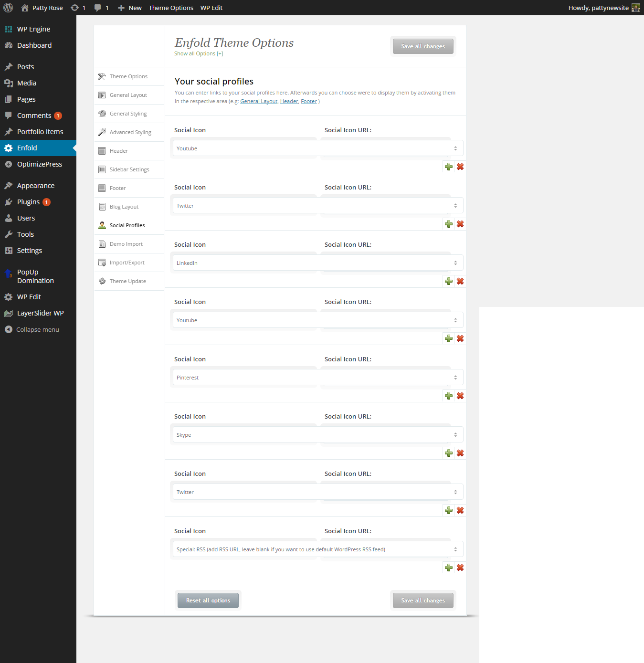The width and height of the screenshot is (644, 663).
Task: Click the Tools wrench icon in the sidebar
Action: (9, 234)
